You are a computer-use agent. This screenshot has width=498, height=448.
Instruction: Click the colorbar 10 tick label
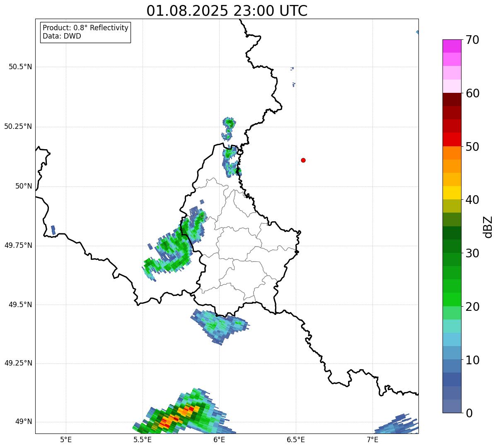[472, 360]
